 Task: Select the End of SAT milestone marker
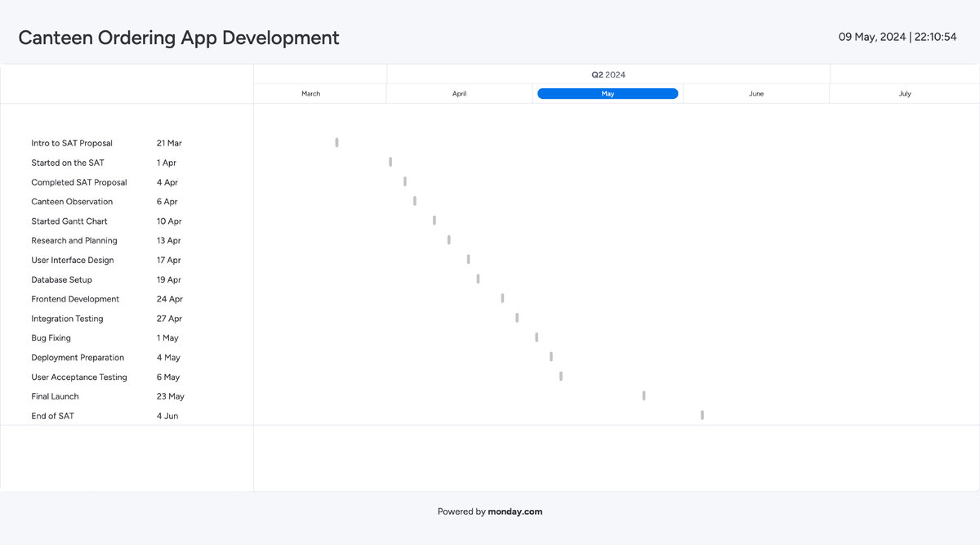(702, 414)
